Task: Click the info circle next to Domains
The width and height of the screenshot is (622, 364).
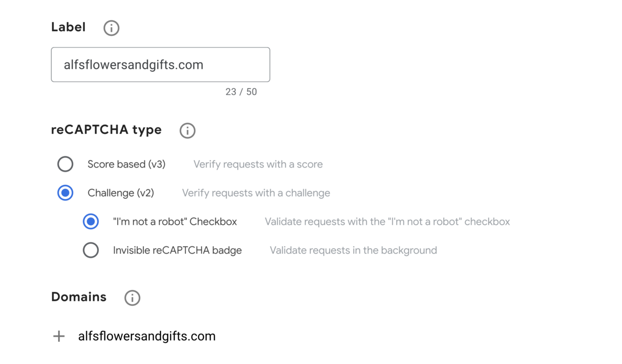Action: [132, 298]
